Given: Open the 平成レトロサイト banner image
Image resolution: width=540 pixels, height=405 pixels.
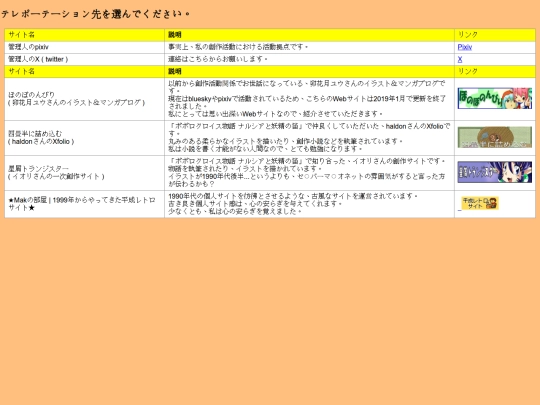Looking at the screenshot, I should [x=480, y=203].
